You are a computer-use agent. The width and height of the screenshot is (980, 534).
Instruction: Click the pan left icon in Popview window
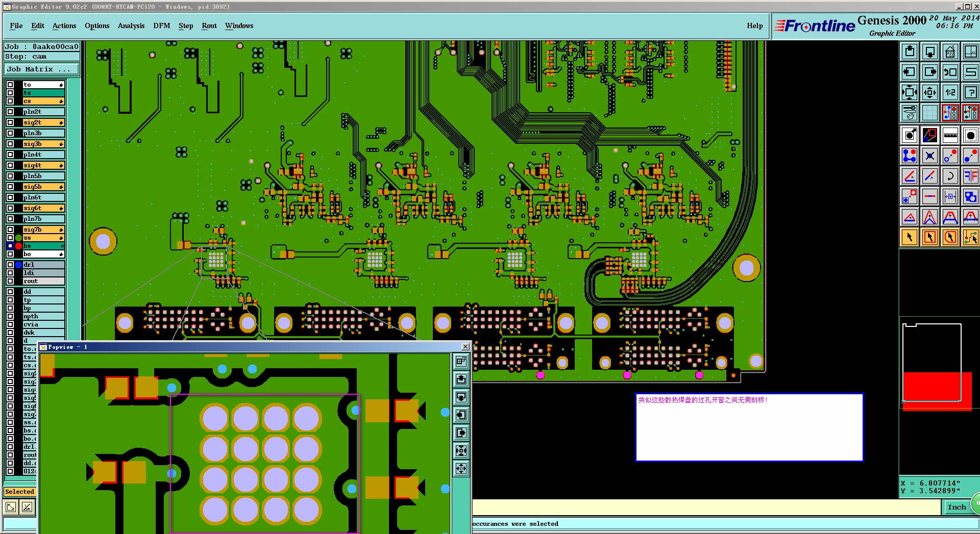(461, 415)
